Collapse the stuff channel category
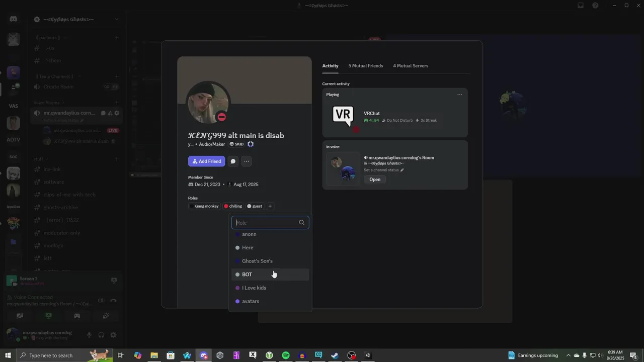The height and width of the screenshot is (362, 644). pyautogui.click(x=38, y=159)
